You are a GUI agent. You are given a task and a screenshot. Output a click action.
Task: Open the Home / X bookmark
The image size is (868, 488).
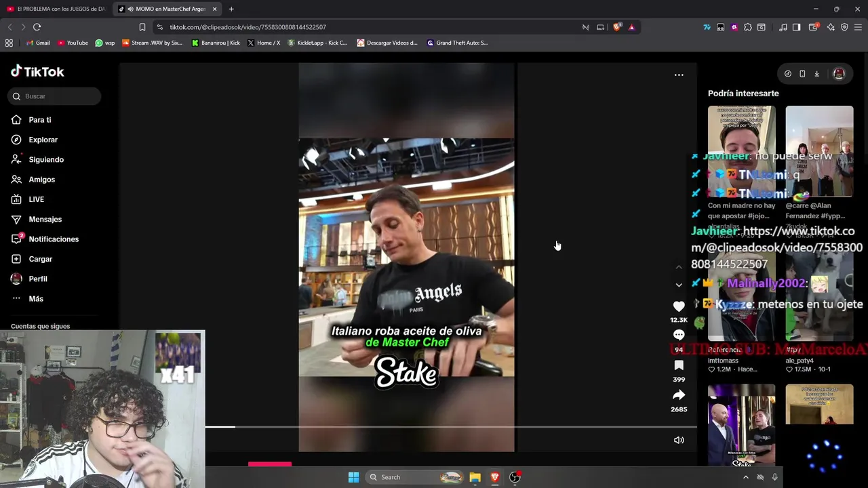point(264,43)
